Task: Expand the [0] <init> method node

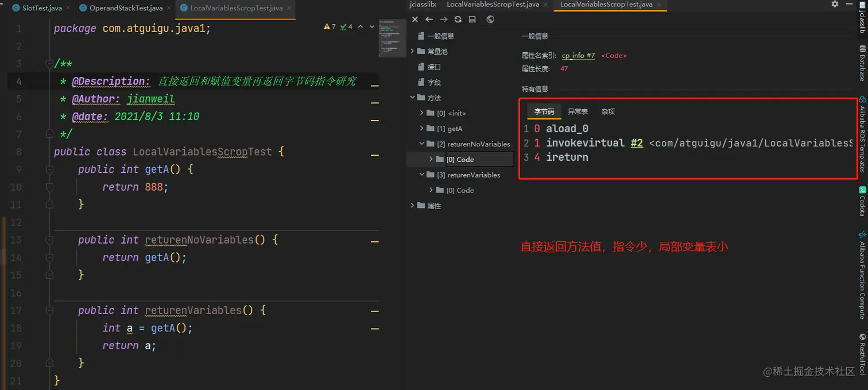Action: coord(422,113)
